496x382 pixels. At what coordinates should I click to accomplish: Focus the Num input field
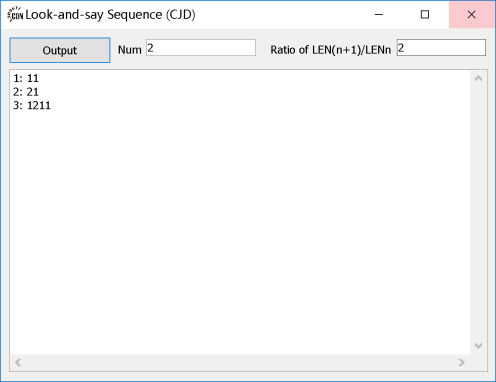(x=201, y=48)
